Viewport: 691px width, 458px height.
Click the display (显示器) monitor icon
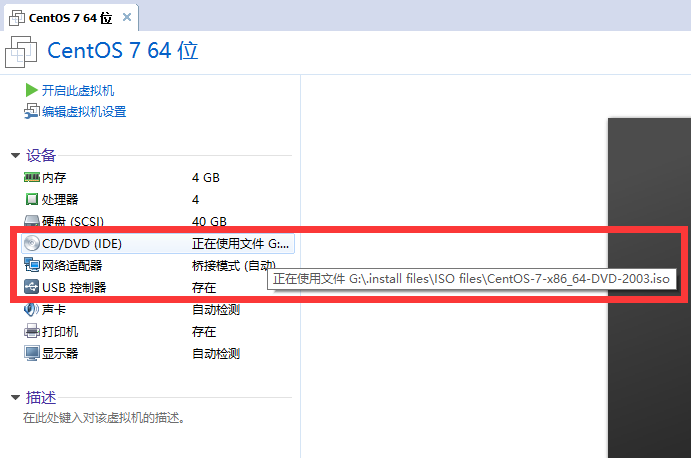coord(32,354)
